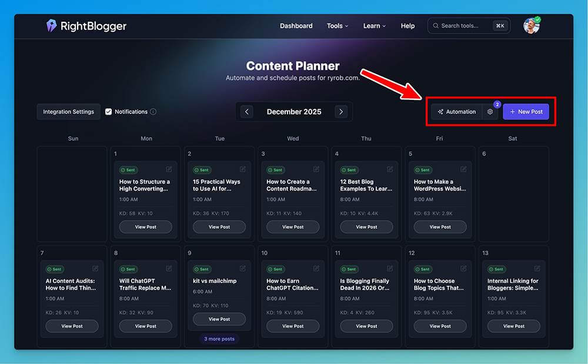
Task: Open the automation settings gear icon
Action: [x=490, y=112]
